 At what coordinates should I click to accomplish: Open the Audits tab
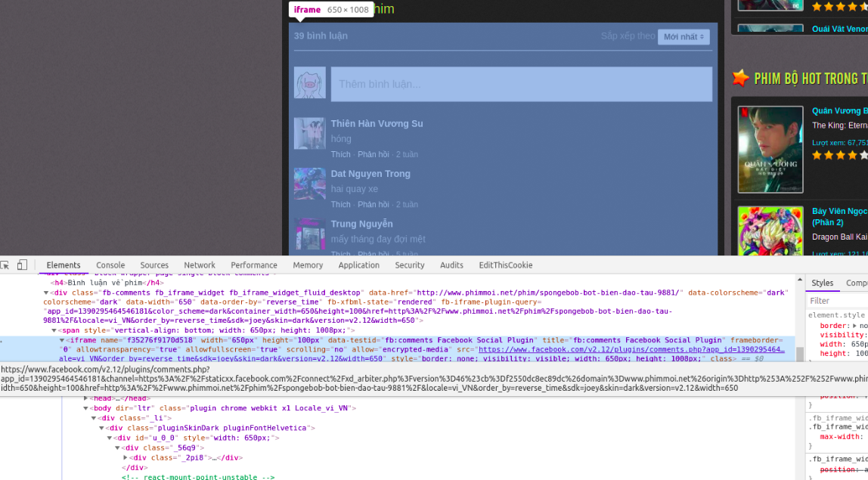pyautogui.click(x=451, y=265)
